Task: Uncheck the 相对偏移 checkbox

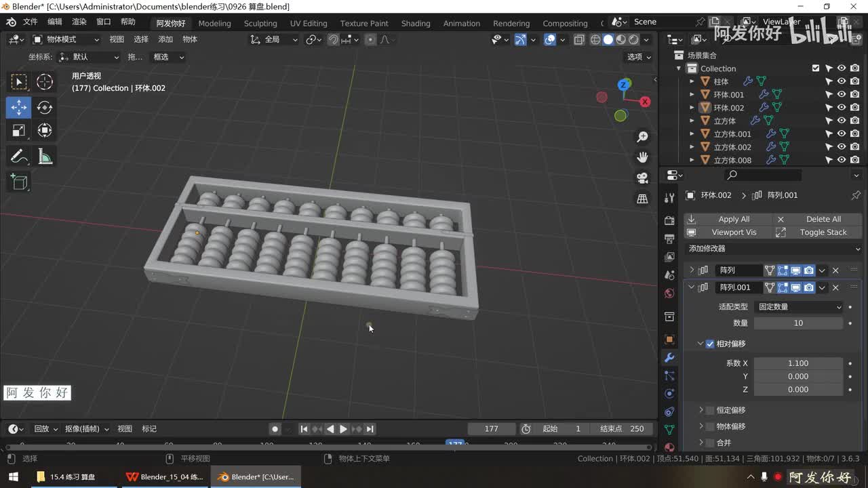Action: click(710, 344)
